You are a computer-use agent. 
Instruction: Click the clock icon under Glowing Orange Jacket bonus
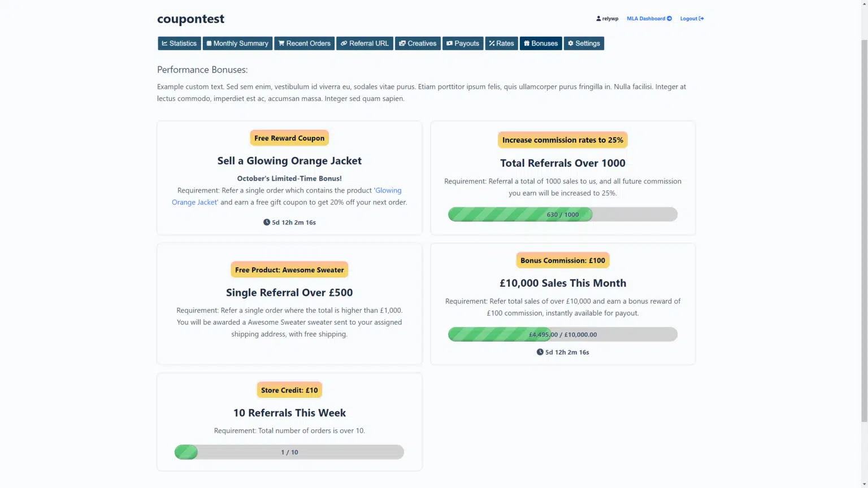coord(267,223)
